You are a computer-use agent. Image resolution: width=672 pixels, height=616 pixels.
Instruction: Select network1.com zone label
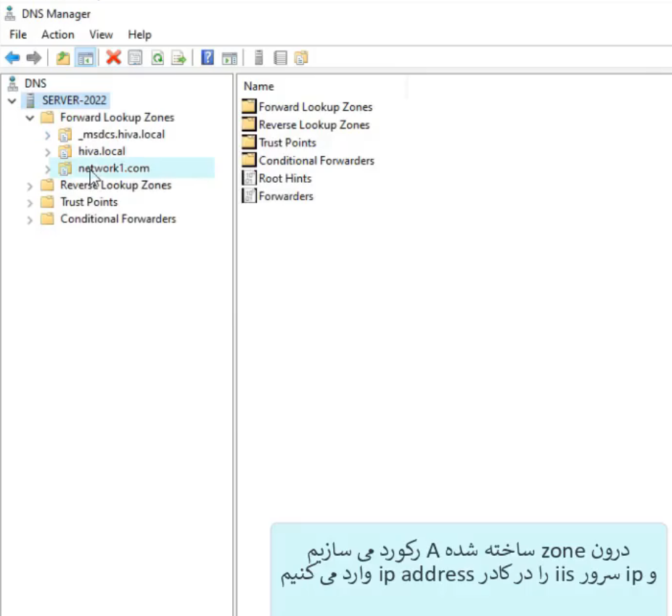point(114,168)
